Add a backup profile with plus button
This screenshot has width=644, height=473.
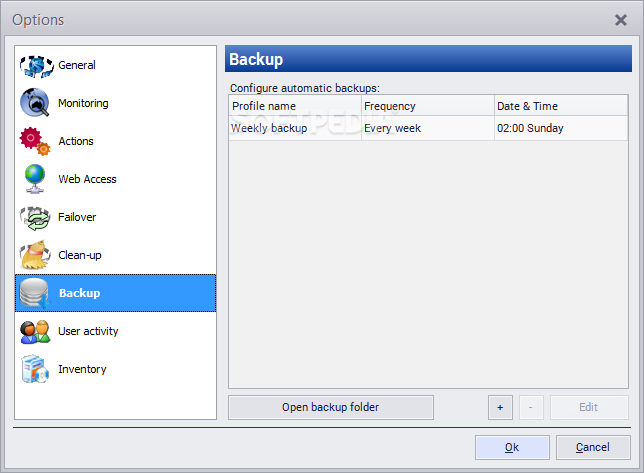tap(500, 407)
